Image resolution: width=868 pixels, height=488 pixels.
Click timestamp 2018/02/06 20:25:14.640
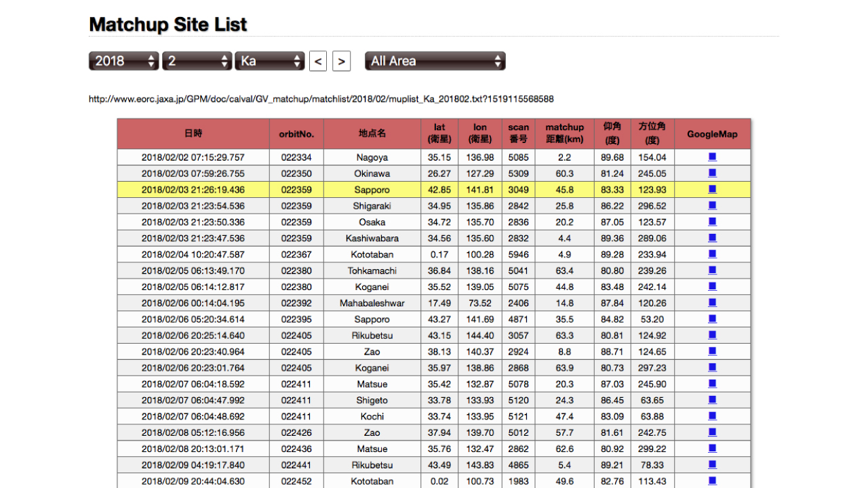[193, 335]
